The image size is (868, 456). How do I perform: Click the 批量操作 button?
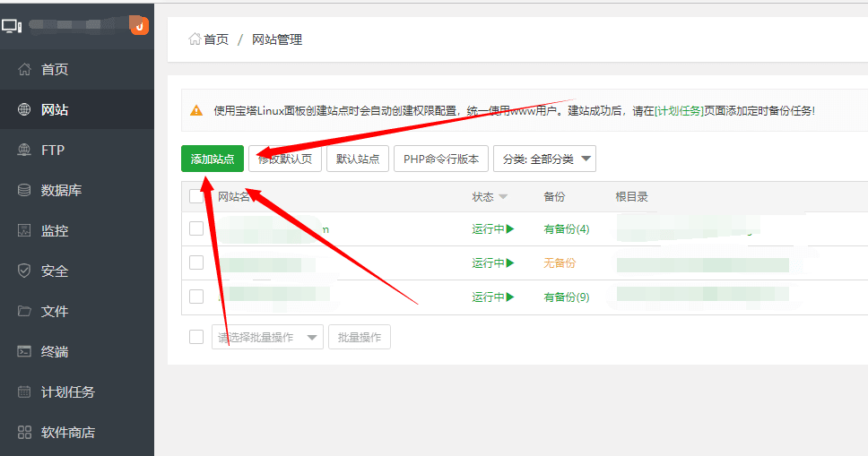(x=360, y=337)
